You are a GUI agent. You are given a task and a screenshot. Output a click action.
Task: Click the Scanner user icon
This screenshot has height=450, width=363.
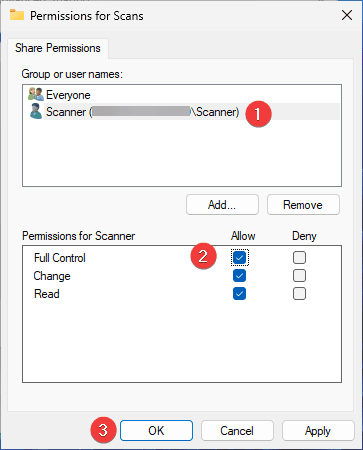click(x=36, y=111)
